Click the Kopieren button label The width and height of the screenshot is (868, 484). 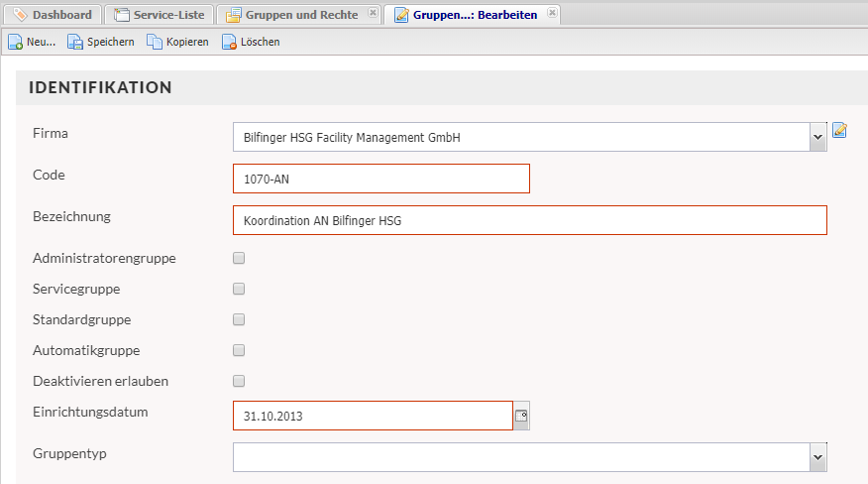coord(187,42)
